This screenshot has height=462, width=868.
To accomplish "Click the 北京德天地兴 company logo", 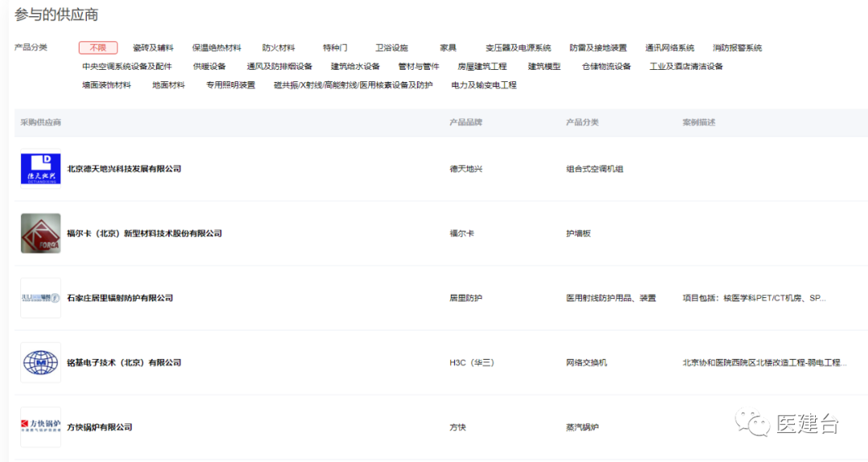I will pos(40,169).
